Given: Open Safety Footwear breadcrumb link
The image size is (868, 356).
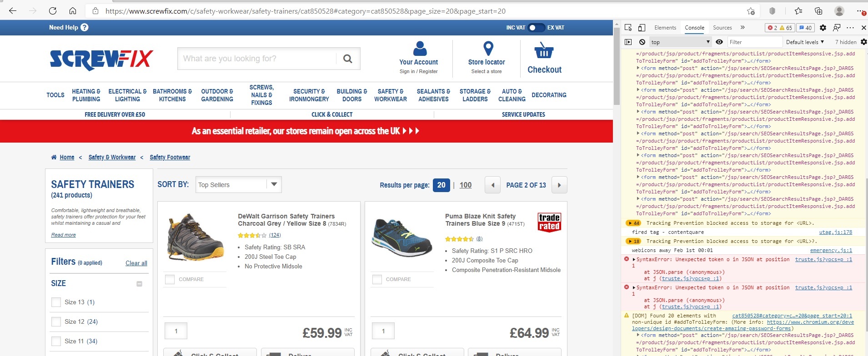Looking at the screenshot, I should 170,157.
